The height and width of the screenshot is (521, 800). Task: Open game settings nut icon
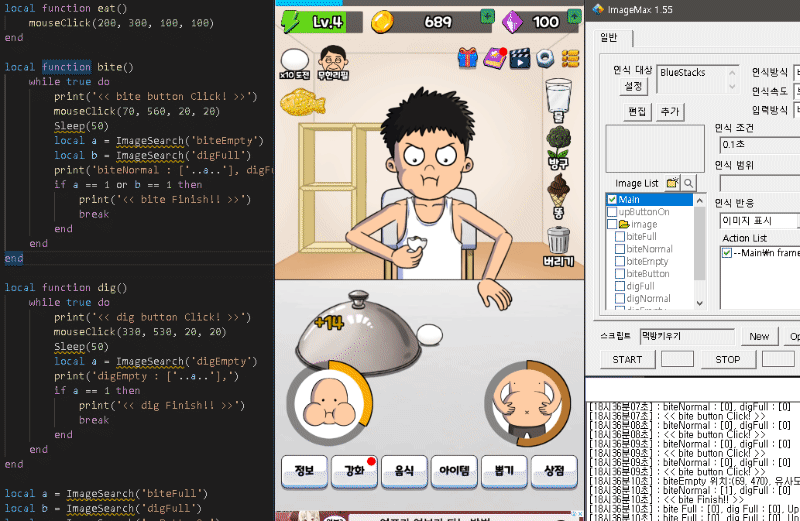(x=545, y=59)
